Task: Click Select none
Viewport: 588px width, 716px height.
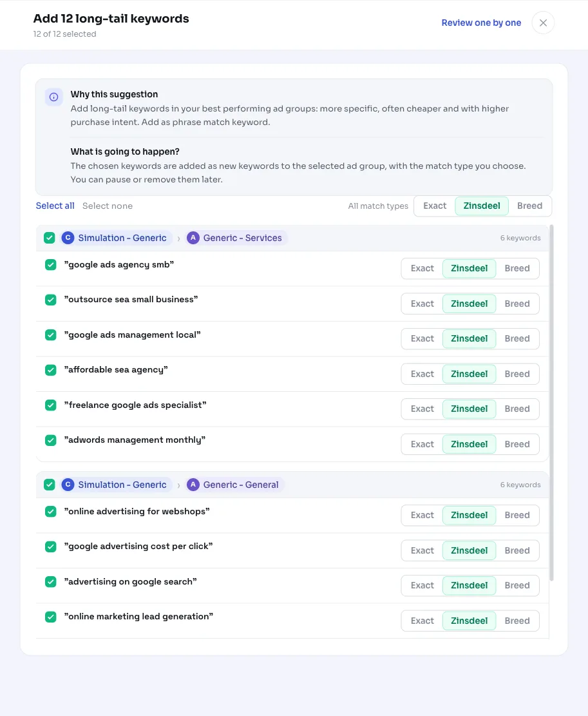Action: pos(107,206)
